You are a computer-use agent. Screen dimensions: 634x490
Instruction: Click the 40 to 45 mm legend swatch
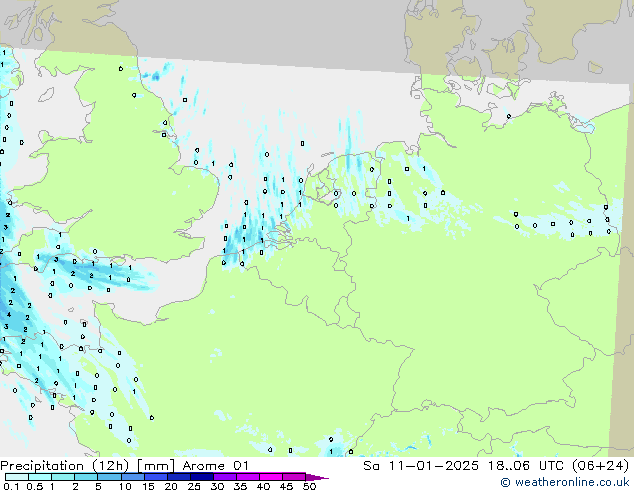(271, 477)
